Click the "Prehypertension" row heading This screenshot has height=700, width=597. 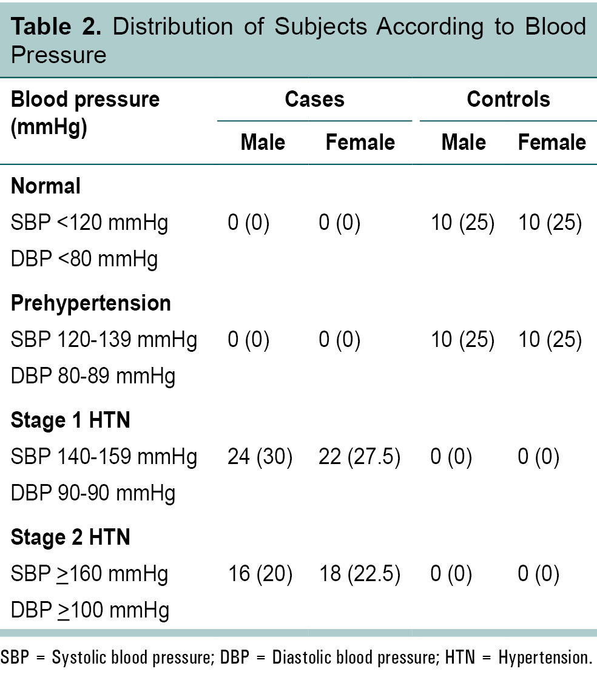90,303
